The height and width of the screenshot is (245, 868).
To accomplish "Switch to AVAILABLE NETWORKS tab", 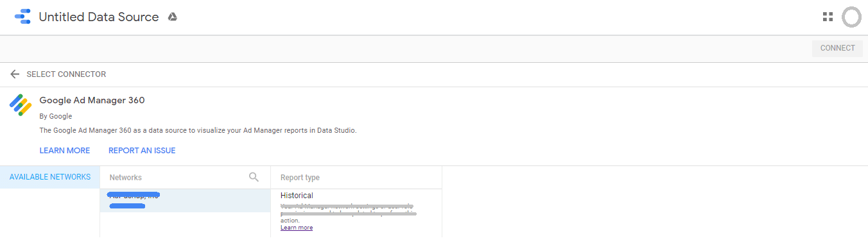I will click(x=50, y=177).
